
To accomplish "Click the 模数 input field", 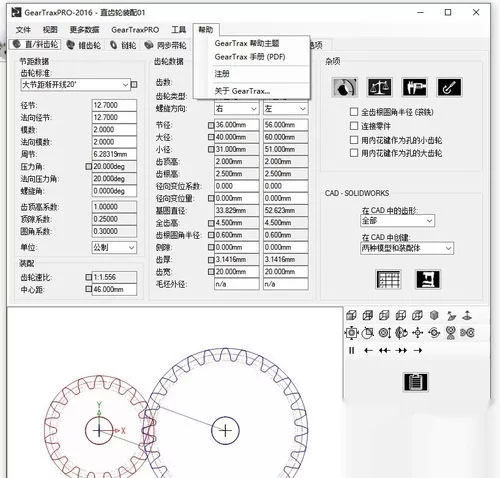I will point(114,129).
